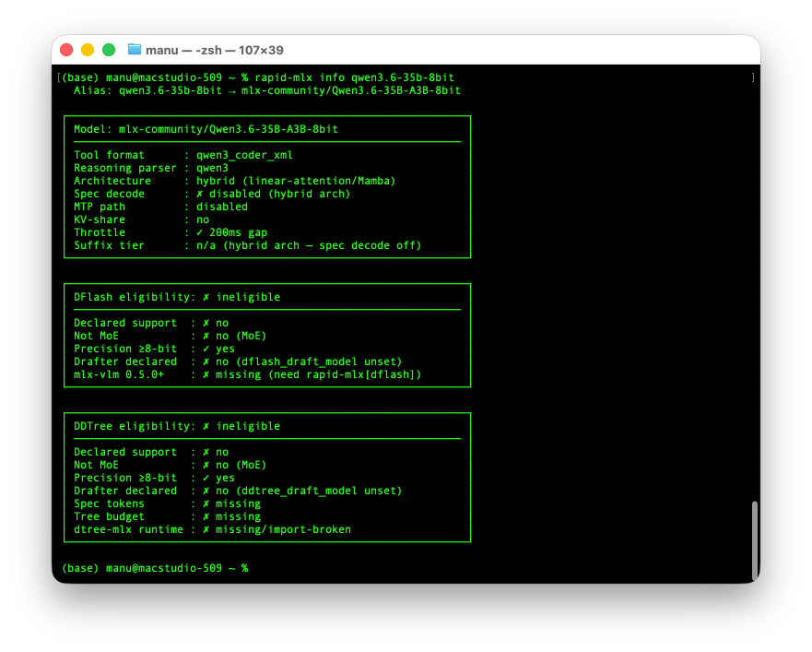812x652 pixels.
Task: Click the '✗ missing/import-broken' value
Action: 277,529
